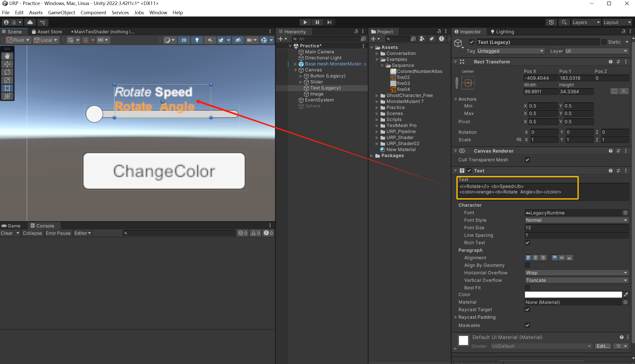This screenshot has height=364, width=635.
Task: Select the Rotate tool
Action: coord(7,72)
